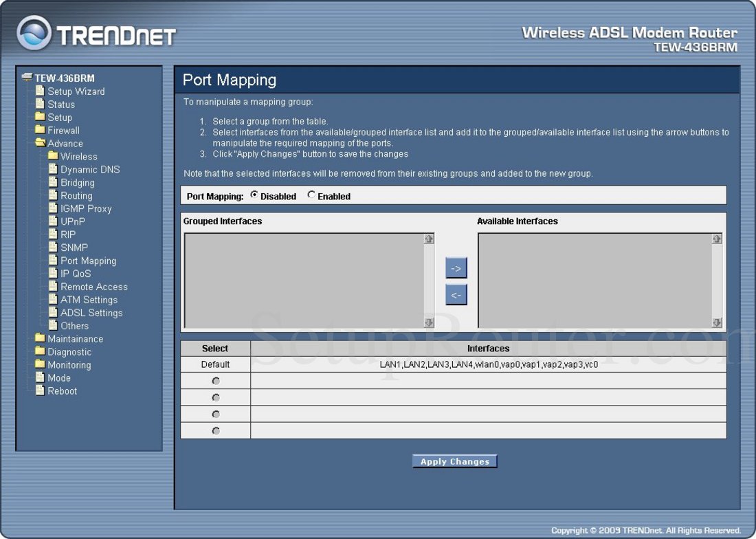The image size is (756, 539).
Task: Click the left arrow '<-' button
Action: click(x=456, y=294)
